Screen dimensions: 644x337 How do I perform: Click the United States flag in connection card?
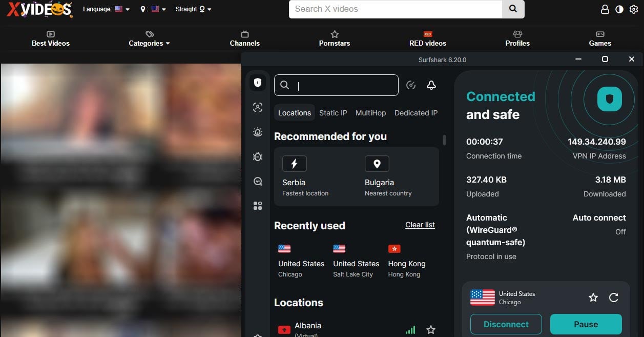483,298
